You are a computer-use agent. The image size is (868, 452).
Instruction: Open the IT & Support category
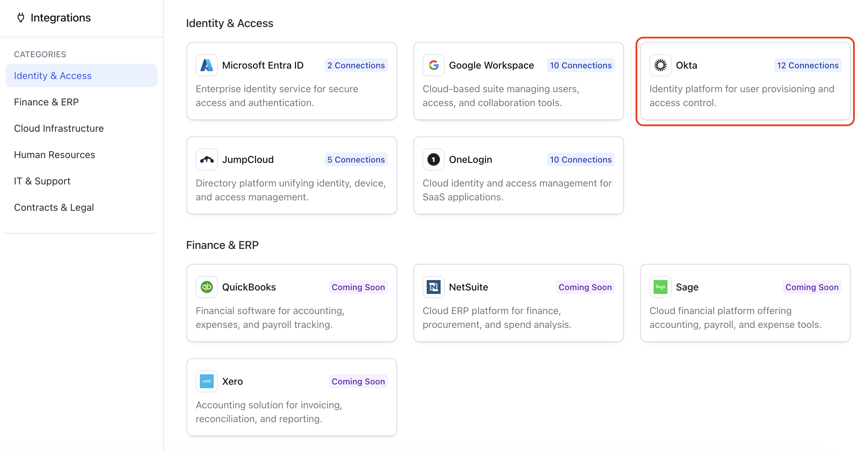(82, 181)
